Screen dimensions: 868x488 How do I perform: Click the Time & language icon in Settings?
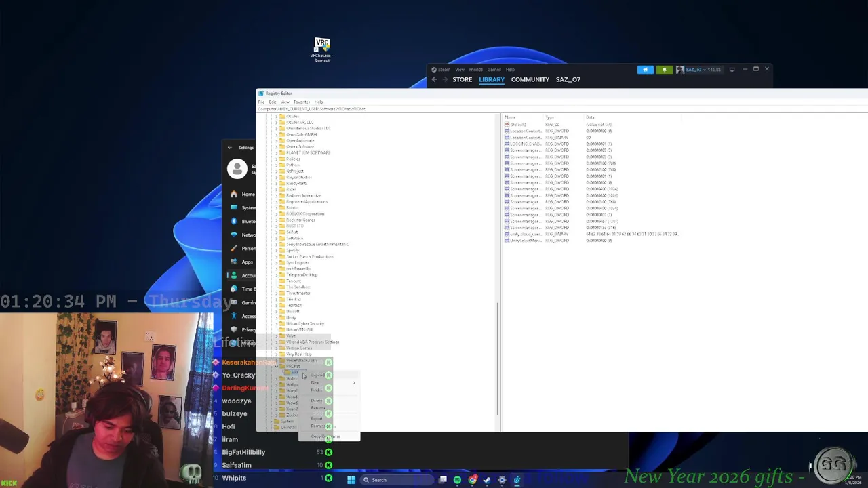(234, 289)
